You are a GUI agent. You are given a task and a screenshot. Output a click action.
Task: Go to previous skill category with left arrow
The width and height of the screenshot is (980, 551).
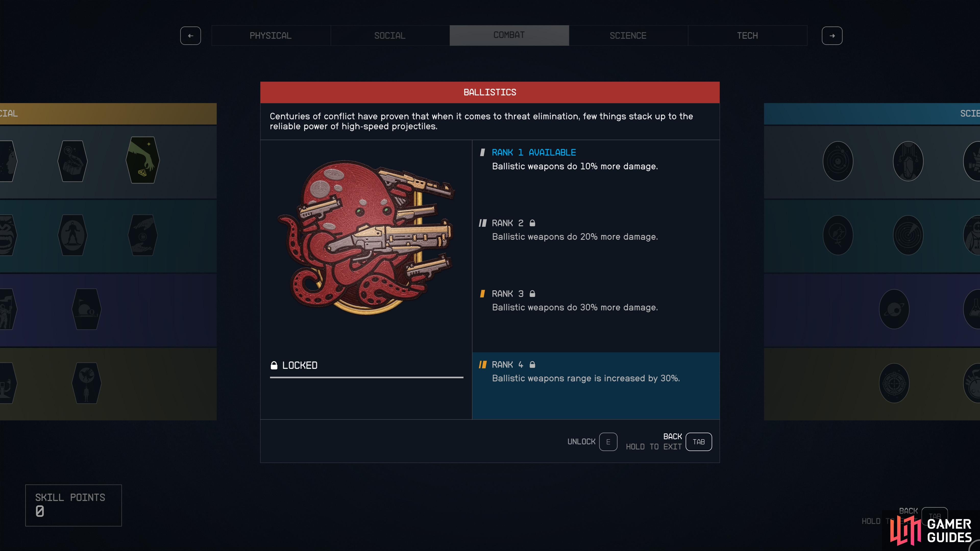pos(191,36)
